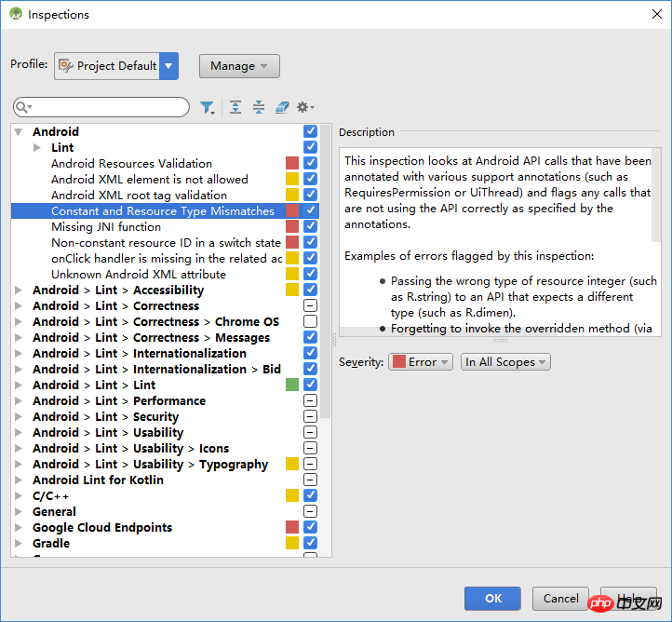Open the In All Scopes dropdown
672x622 pixels.
505,362
